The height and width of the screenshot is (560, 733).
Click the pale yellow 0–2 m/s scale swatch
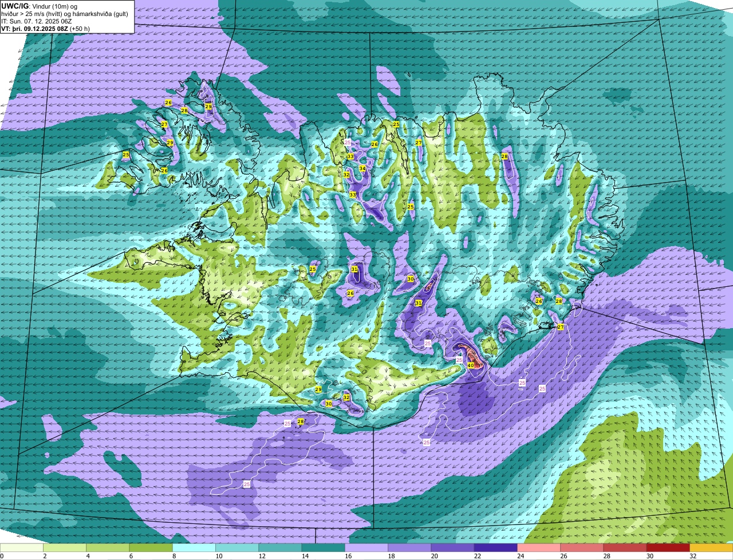[x=22, y=548]
